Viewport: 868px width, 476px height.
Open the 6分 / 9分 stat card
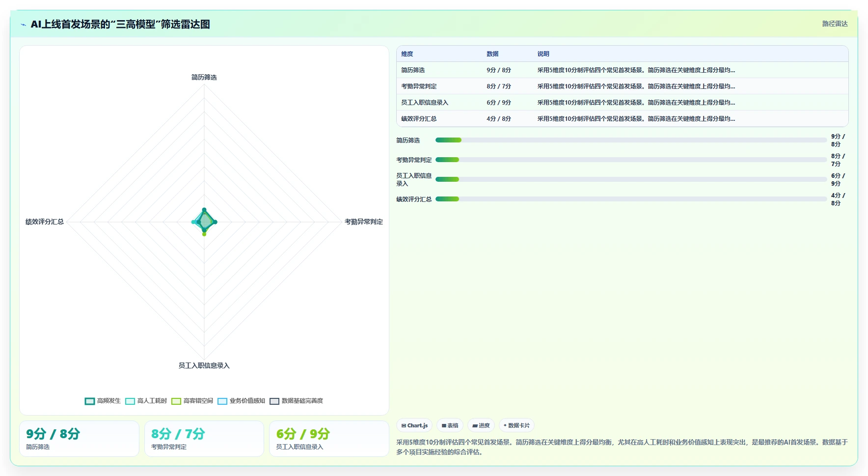[329, 439]
